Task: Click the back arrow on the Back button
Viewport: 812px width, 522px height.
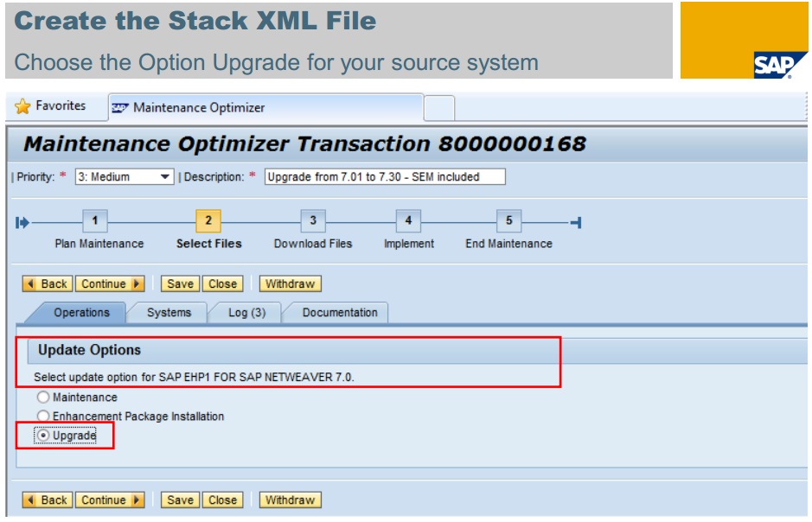Action: (x=30, y=283)
